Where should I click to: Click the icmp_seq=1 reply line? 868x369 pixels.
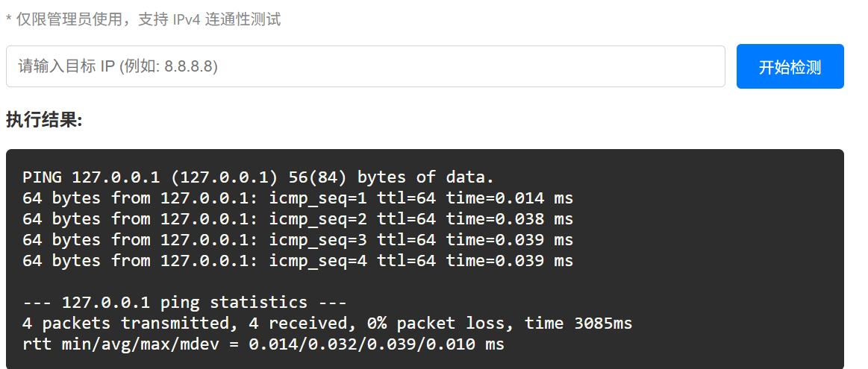(297, 198)
